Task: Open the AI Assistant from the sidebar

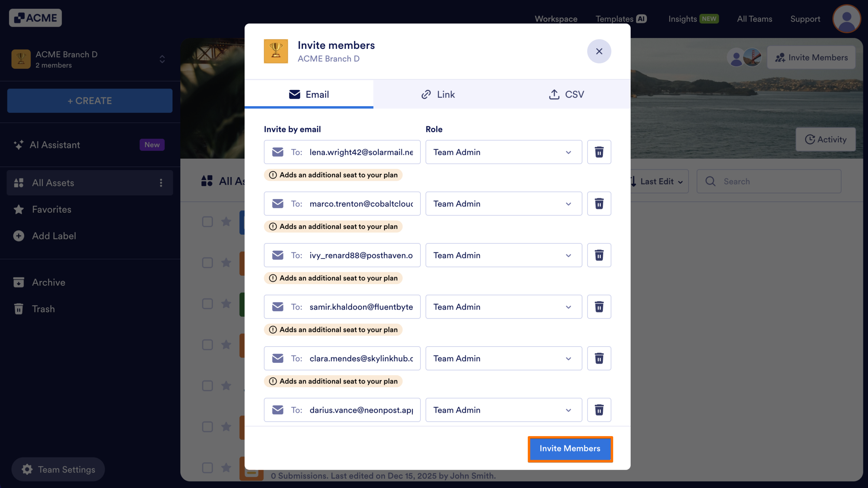Action: point(55,145)
